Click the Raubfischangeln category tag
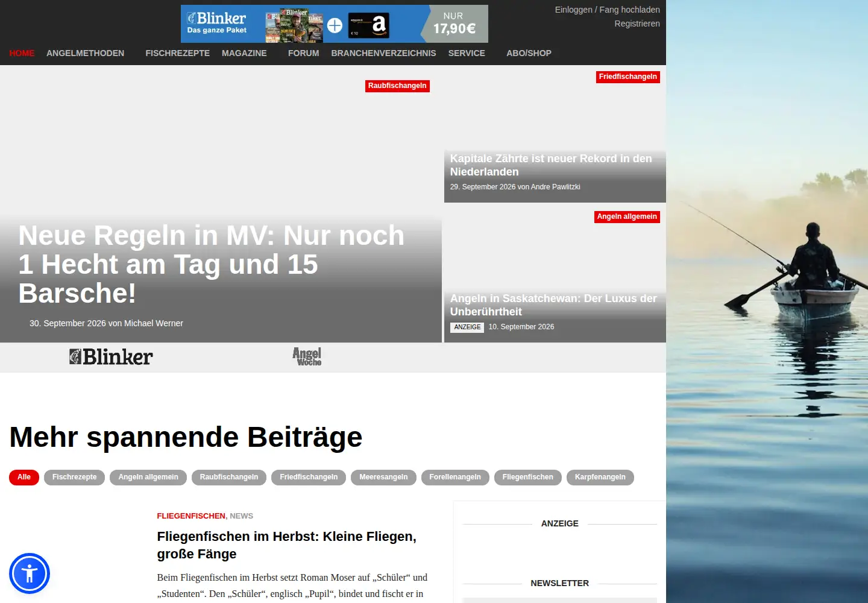The image size is (868, 603). [x=397, y=86]
